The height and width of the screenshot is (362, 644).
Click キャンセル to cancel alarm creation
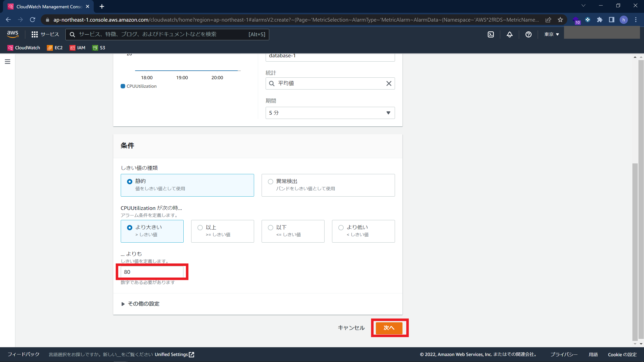click(x=351, y=328)
